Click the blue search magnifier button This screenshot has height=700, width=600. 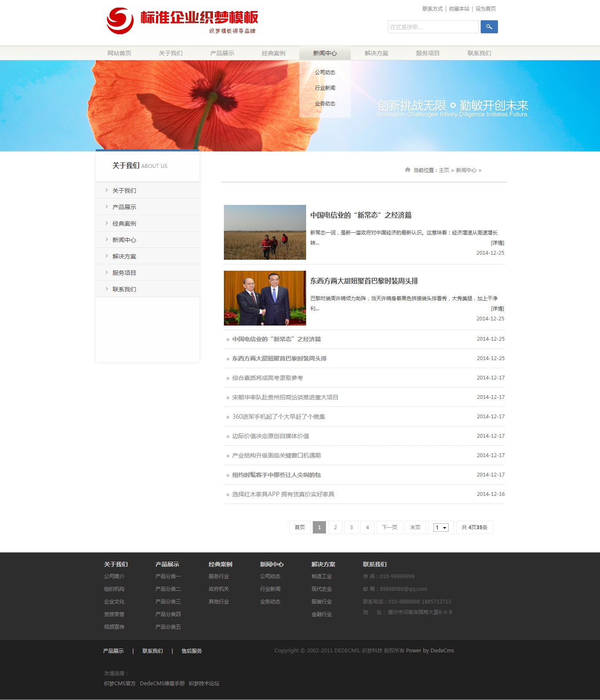pyautogui.click(x=489, y=27)
